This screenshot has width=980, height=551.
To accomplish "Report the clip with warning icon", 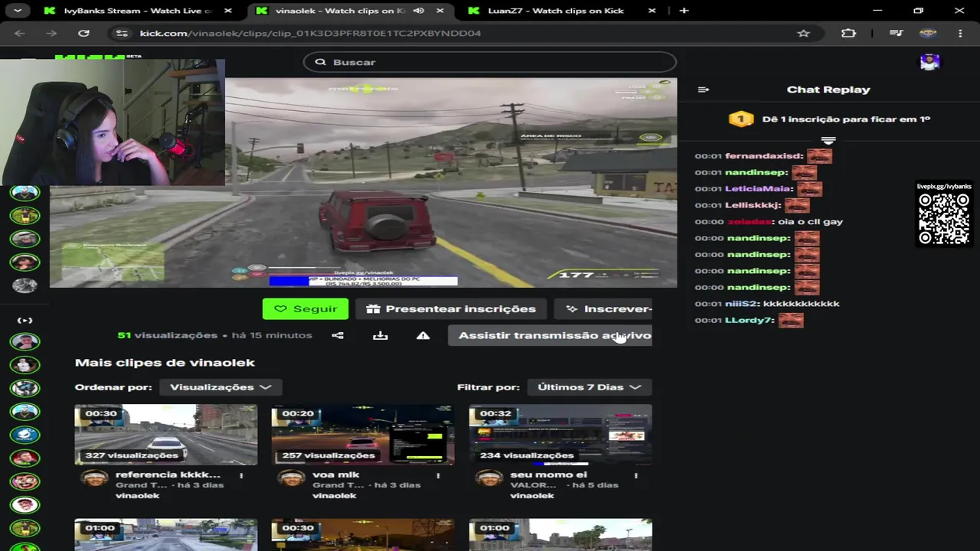I will coord(423,335).
